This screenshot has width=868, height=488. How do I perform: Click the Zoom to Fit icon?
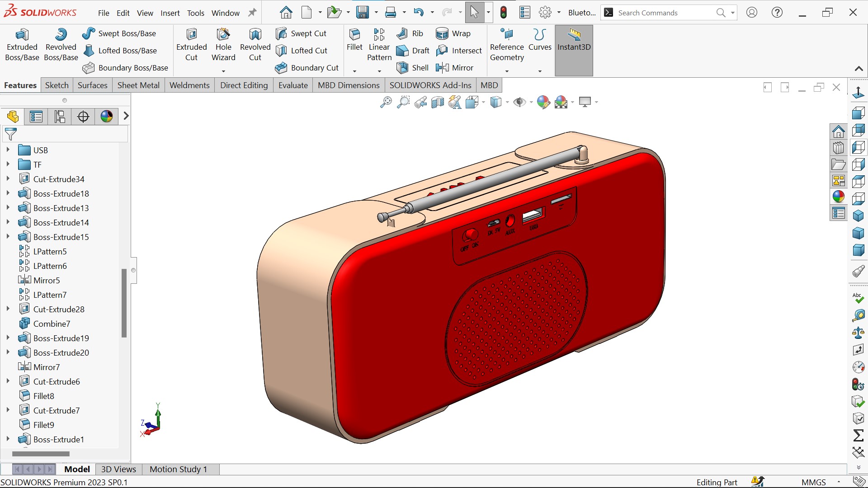pos(386,103)
